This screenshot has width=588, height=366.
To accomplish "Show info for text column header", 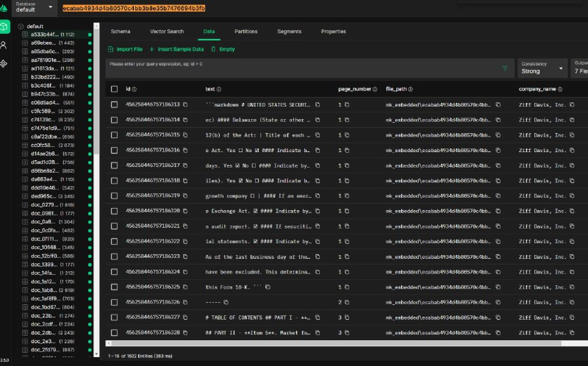I will 219,89.
